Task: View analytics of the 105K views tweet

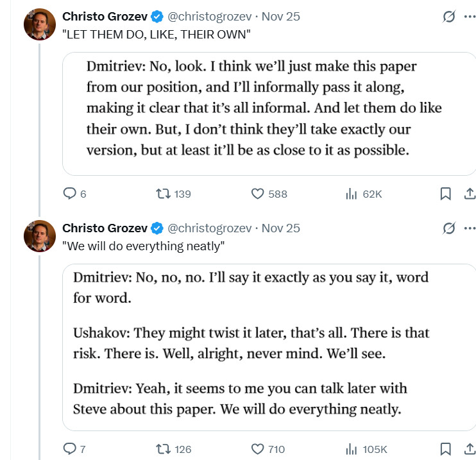Action: click(x=352, y=449)
